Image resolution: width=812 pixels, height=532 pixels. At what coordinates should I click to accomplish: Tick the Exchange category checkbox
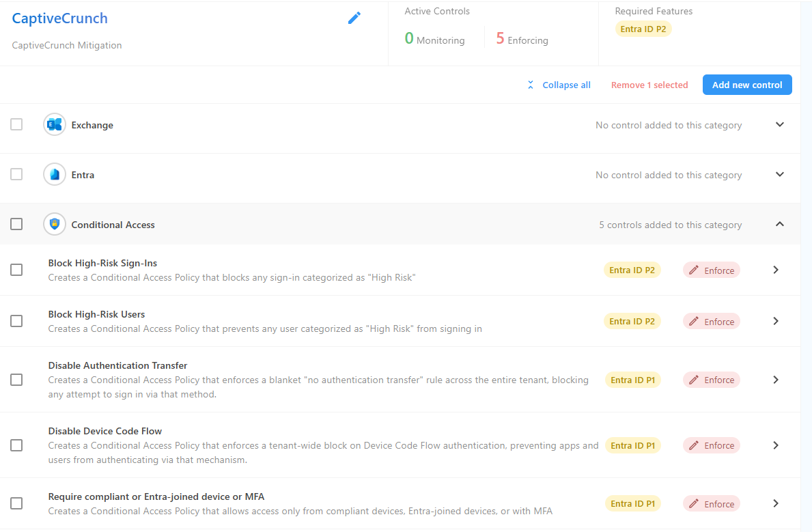[x=16, y=124]
